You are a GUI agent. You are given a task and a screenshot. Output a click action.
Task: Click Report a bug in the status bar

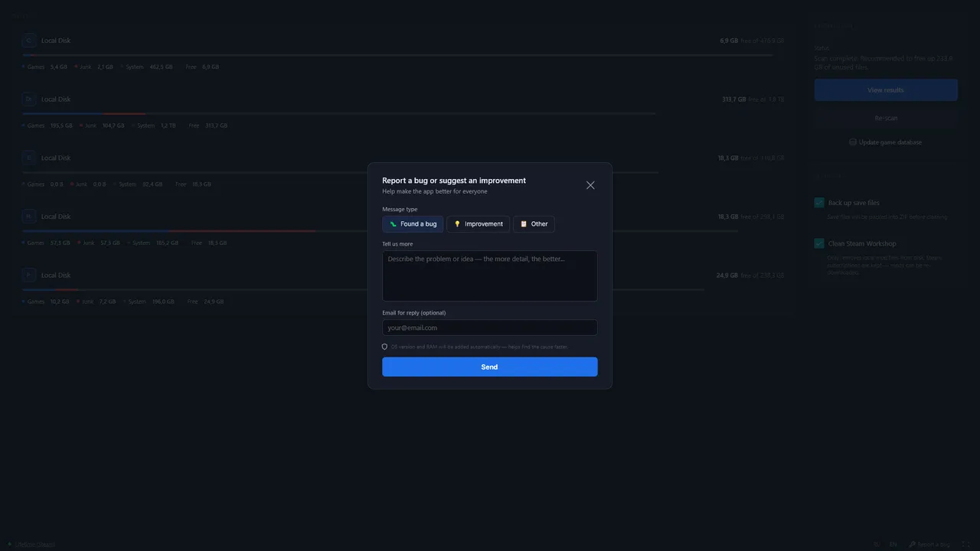[929, 545]
